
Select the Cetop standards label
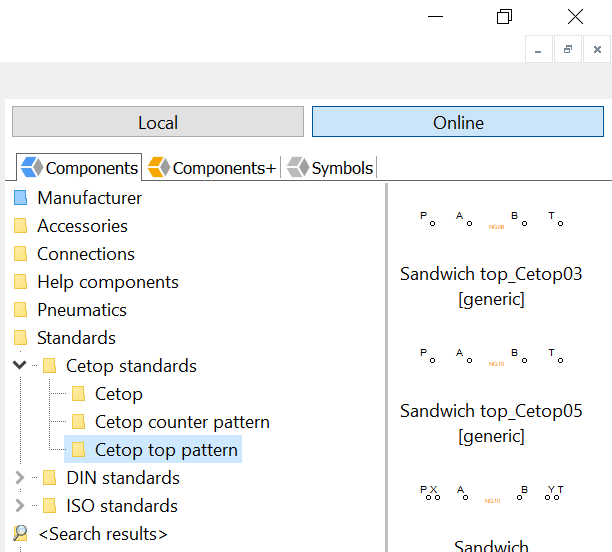pyautogui.click(x=131, y=366)
